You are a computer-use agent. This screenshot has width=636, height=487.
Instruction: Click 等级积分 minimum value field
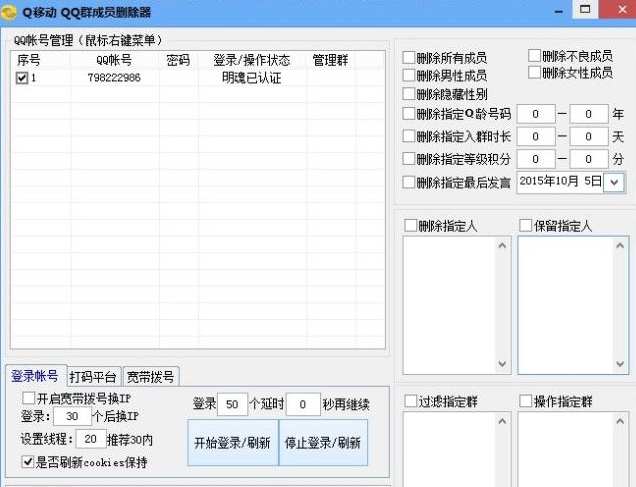535,159
